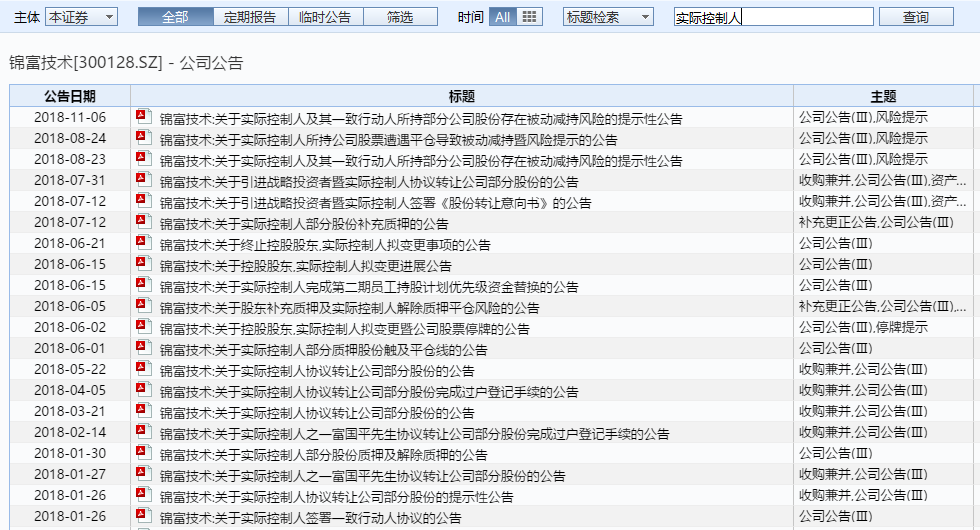Open PDF icon for 2018-04-05 announcement
Viewport: 980px width, 530px height.
click(x=144, y=389)
